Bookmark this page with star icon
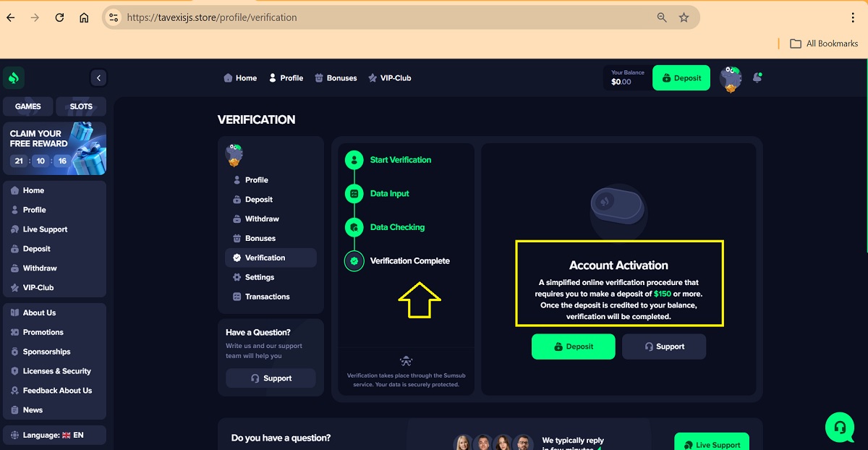The image size is (868, 450). pos(684,17)
